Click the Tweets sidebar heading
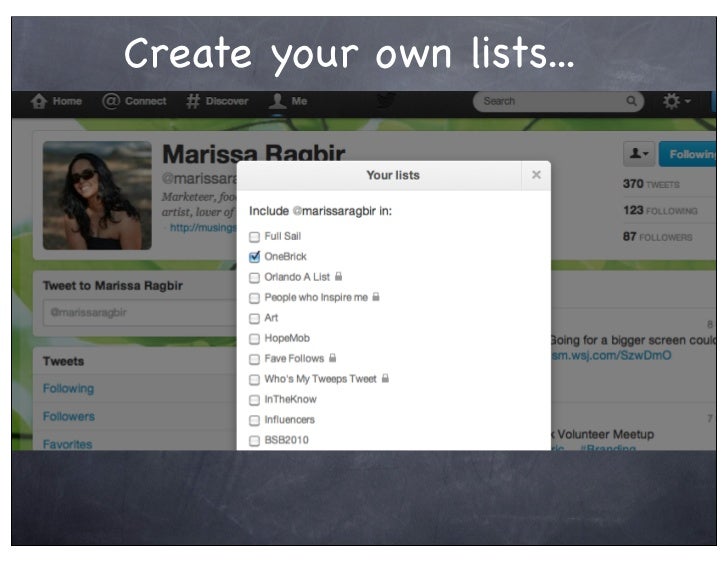The width and height of the screenshot is (728, 563). coord(63,361)
